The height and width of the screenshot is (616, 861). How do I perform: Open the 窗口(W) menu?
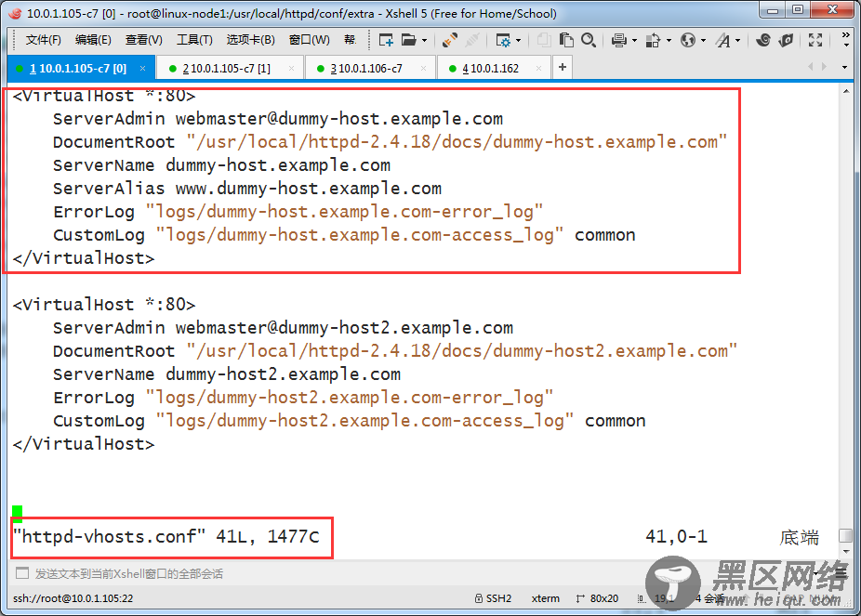pos(309,40)
